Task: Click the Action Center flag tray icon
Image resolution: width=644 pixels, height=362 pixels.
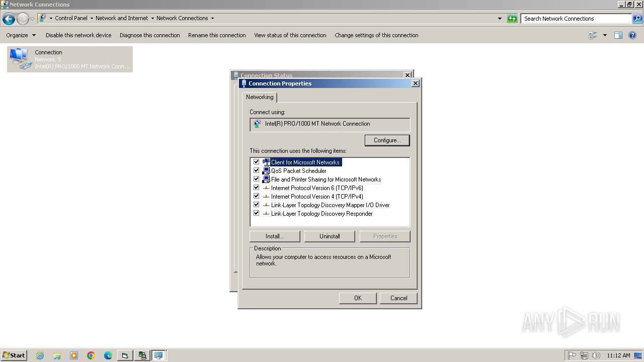Action: click(572, 355)
